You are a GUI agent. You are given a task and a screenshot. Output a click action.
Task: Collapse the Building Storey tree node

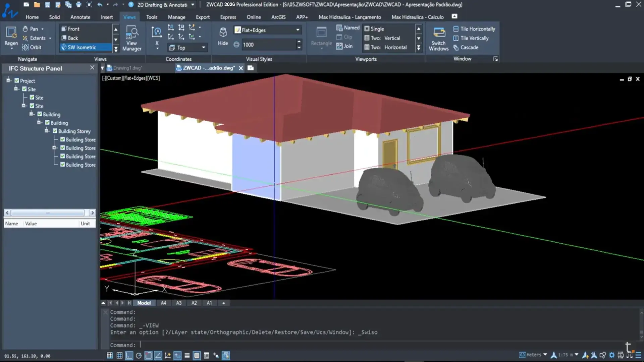(47, 131)
